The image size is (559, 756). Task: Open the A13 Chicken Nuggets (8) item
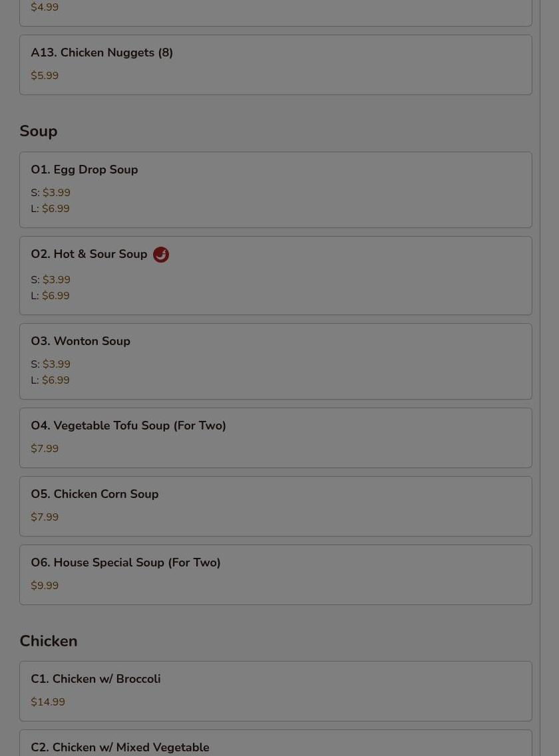pyautogui.click(x=102, y=53)
